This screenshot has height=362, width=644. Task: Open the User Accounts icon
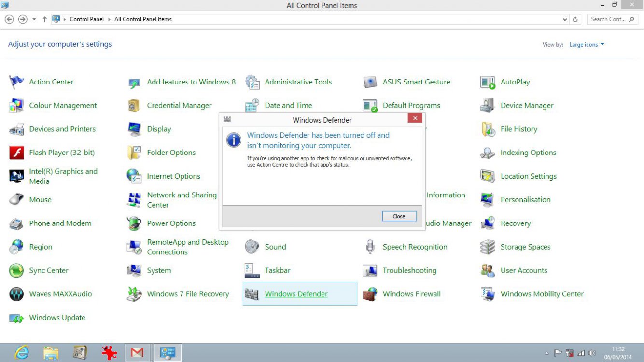[x=488, y=270]
